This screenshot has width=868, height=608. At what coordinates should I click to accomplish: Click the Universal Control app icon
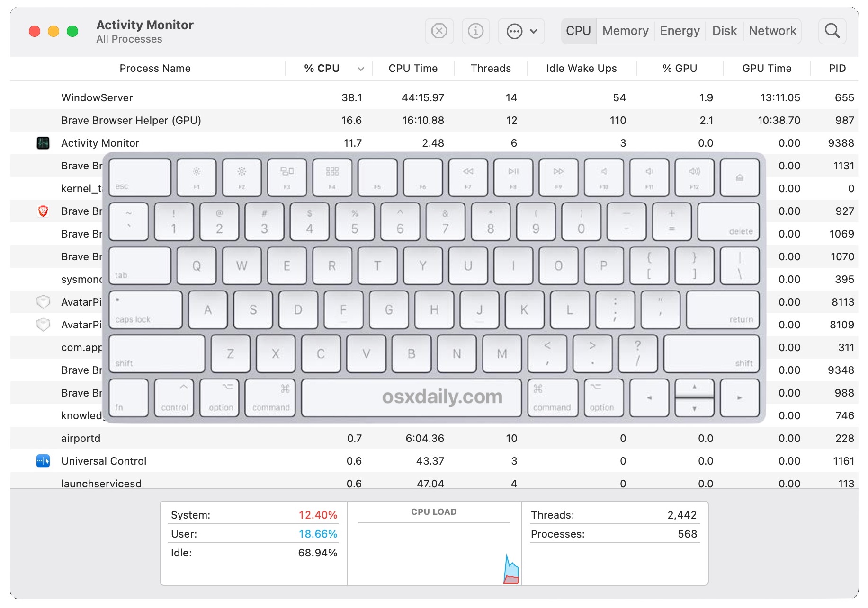(x=43, y=461)
